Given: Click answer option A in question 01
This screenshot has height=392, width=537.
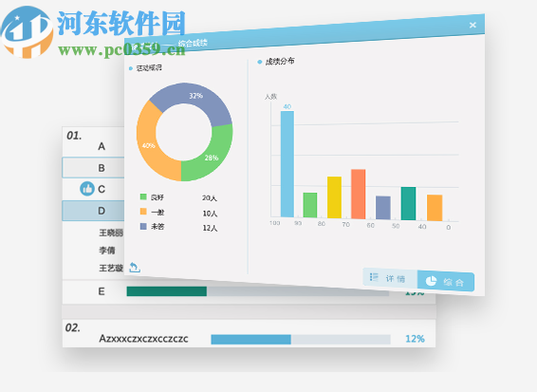Looking at the screenshot, I should tap(102, 147).
